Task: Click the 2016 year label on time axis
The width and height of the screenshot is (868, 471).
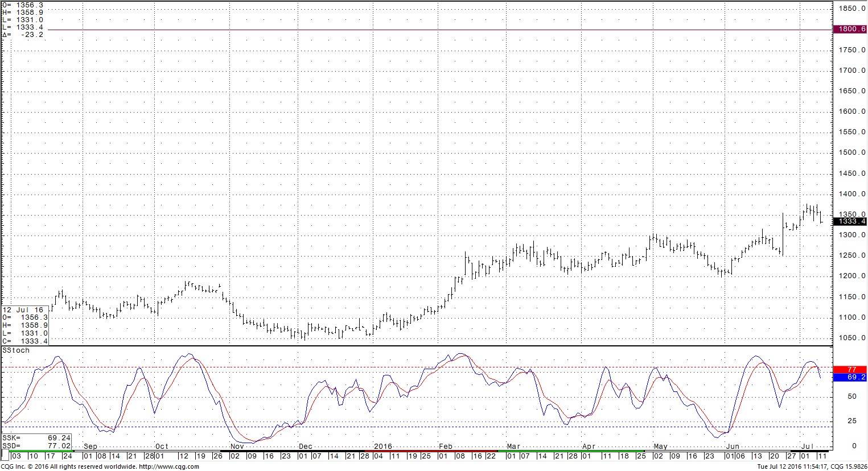Action: tap(382, 447)
